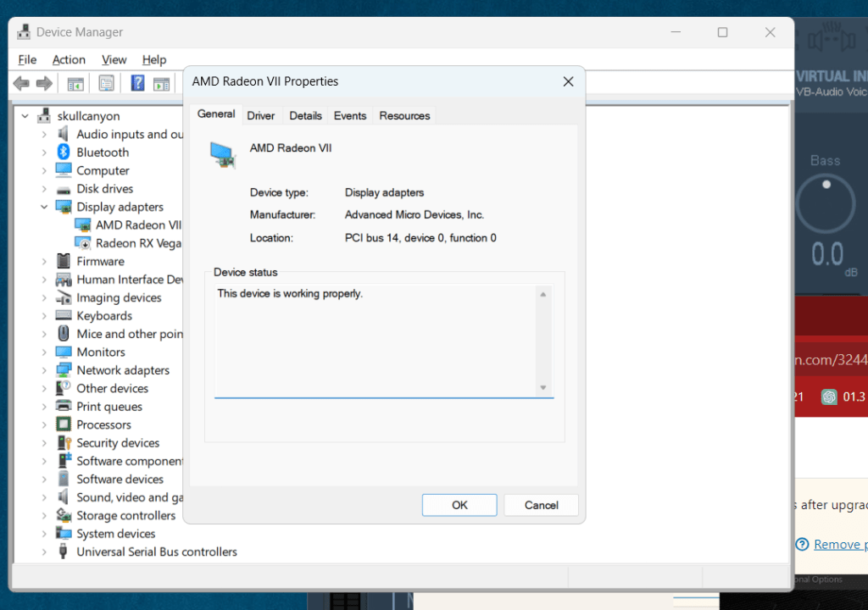Click the Remove link in background window

(840, 544)
